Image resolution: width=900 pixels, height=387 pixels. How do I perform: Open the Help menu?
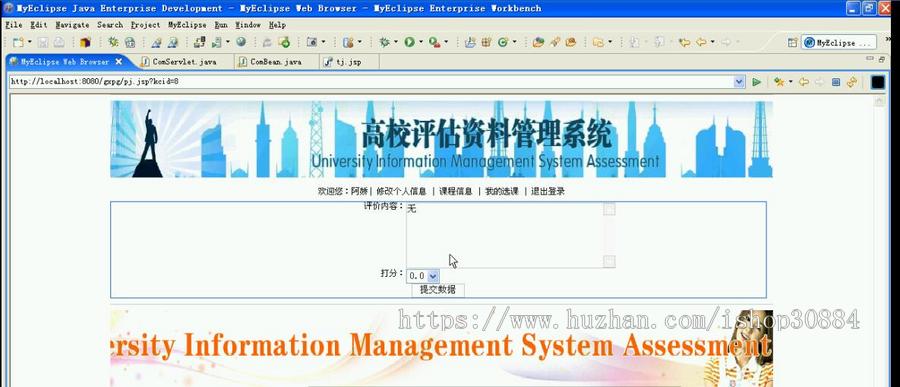(x=277, y=25)
